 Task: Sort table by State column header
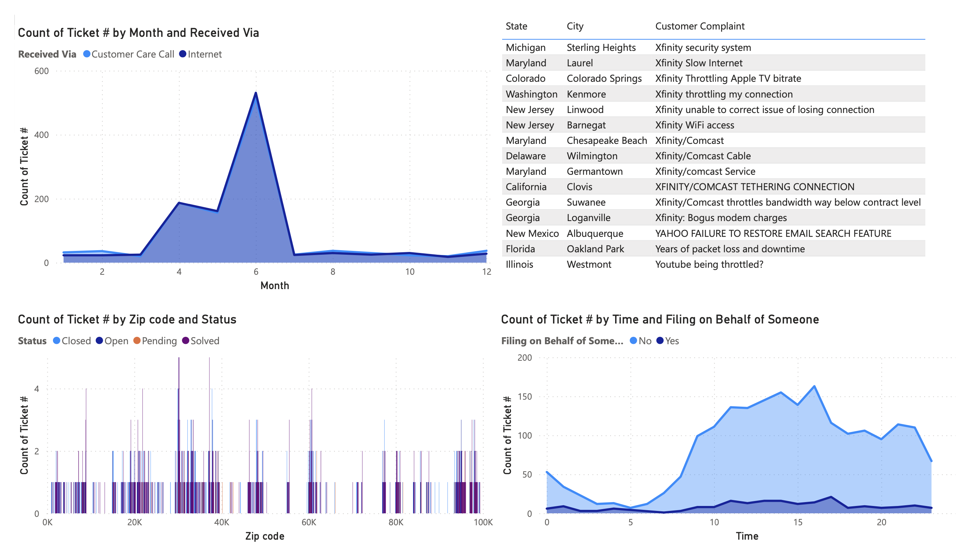[516, 26]
